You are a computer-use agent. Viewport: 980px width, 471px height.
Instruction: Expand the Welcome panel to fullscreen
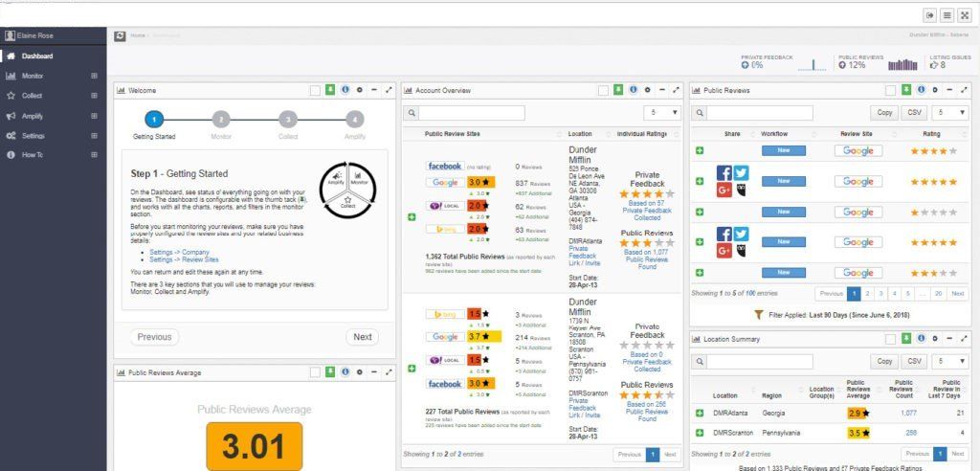(x=389, y=90)
